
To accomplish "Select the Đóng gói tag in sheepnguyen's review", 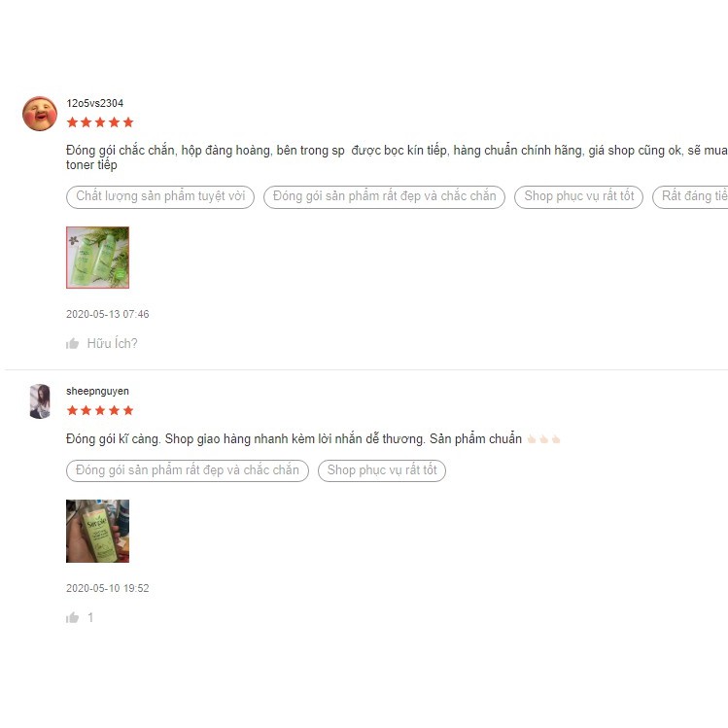I will coord(188,470).
